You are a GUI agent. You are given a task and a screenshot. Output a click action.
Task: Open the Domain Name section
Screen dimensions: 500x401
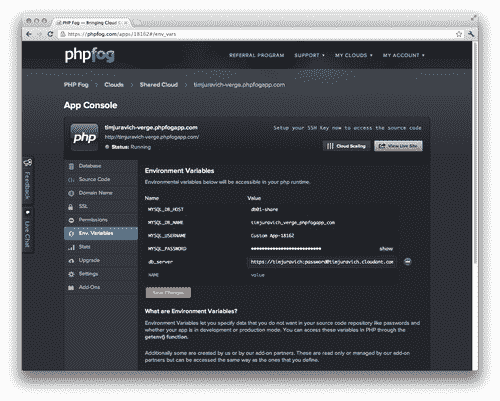tap(101, 193)
